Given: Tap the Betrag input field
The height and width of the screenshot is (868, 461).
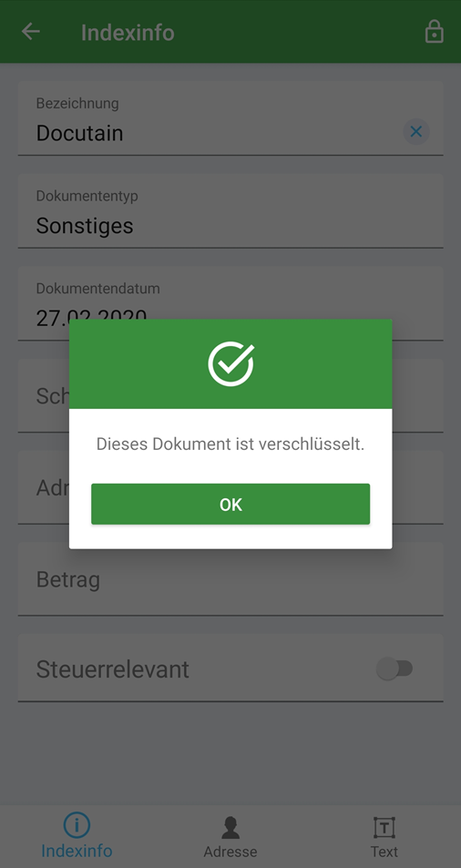Looking at the screenshot, I should [230, 579].
